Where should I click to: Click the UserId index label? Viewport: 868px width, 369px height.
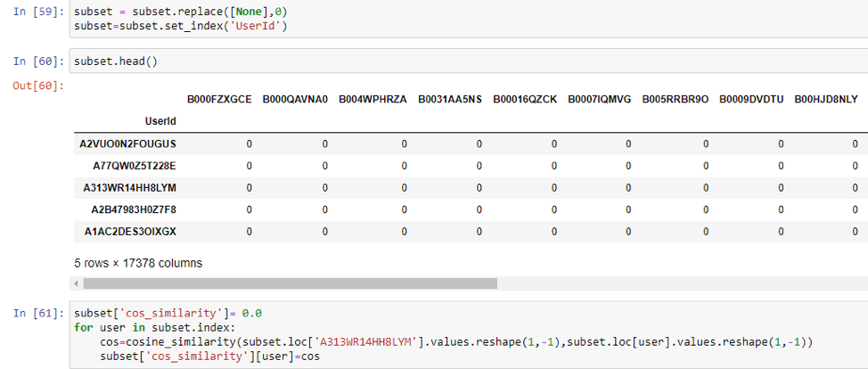coord(160,121)
